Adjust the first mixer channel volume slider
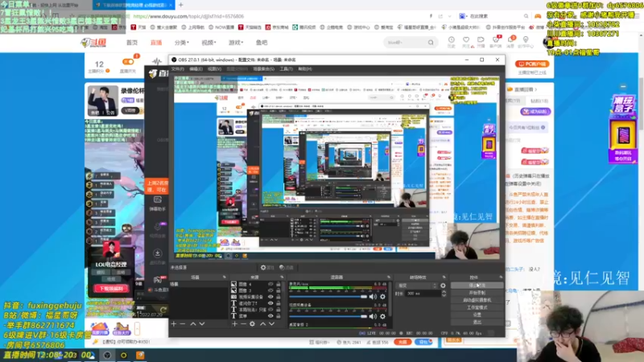Image resolution: width=644 pixels, height=362 pixels. click(328, 296)
